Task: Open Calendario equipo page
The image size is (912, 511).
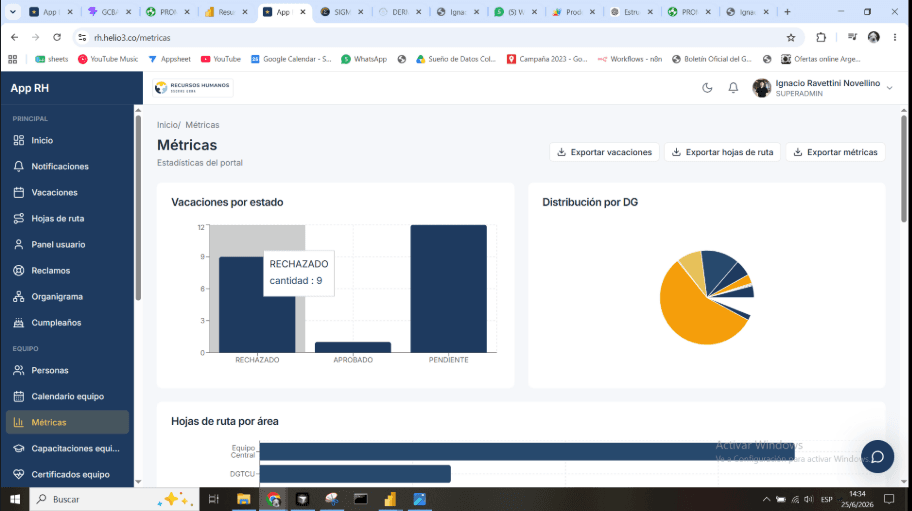Action: tap(67, 396)
